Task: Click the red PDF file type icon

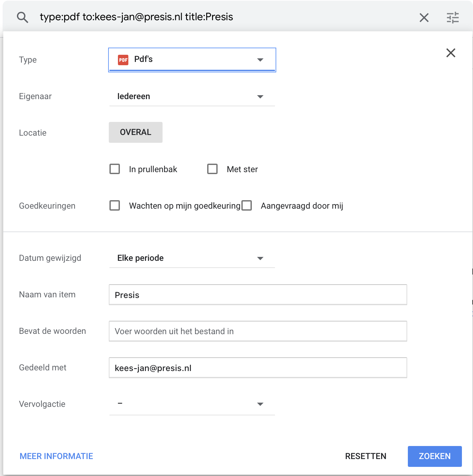Action: (123, 60)
